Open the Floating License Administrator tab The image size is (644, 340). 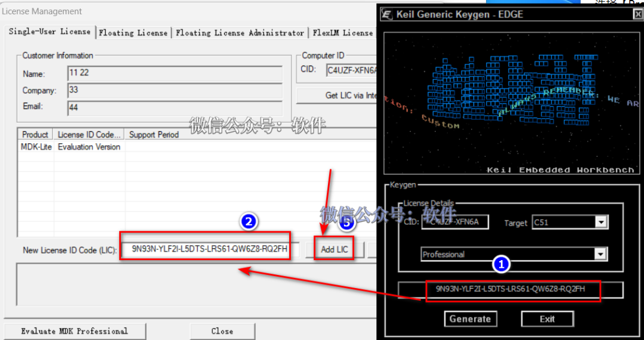coord(240,33)
